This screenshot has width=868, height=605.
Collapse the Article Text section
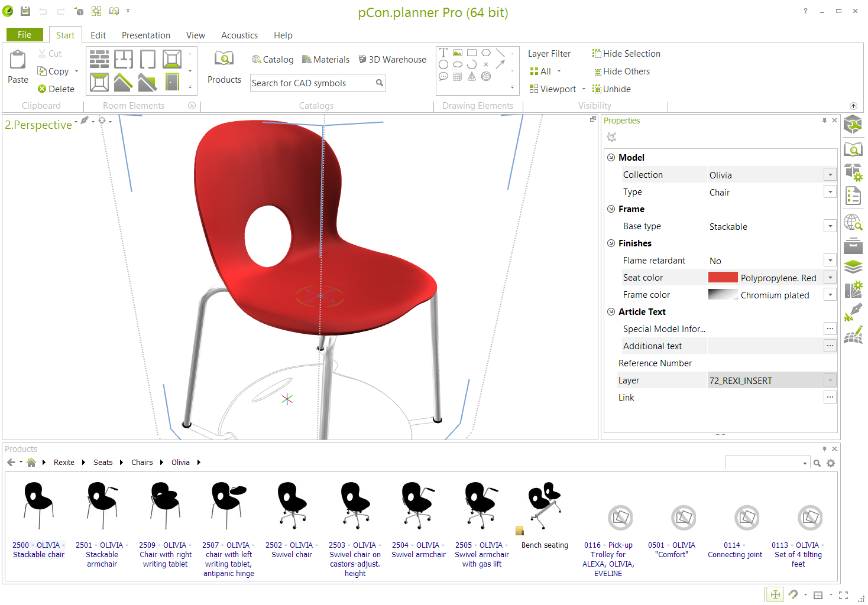(x=611, y=312)
